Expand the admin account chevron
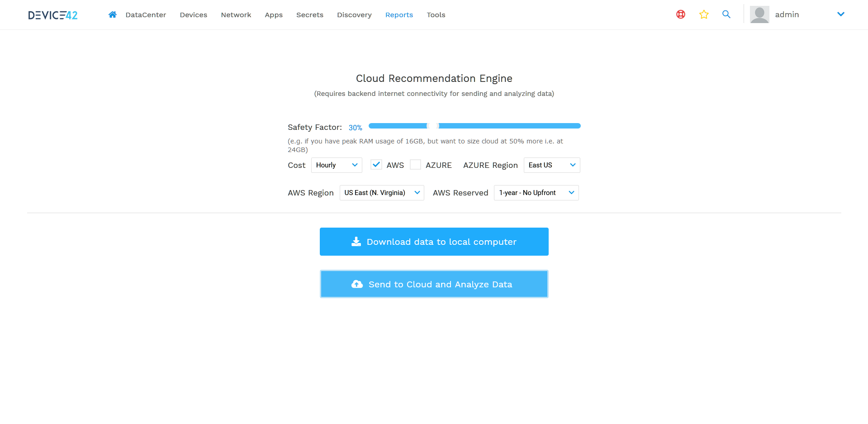The width and height of the screenshot is (868, 424). [840, 14]
